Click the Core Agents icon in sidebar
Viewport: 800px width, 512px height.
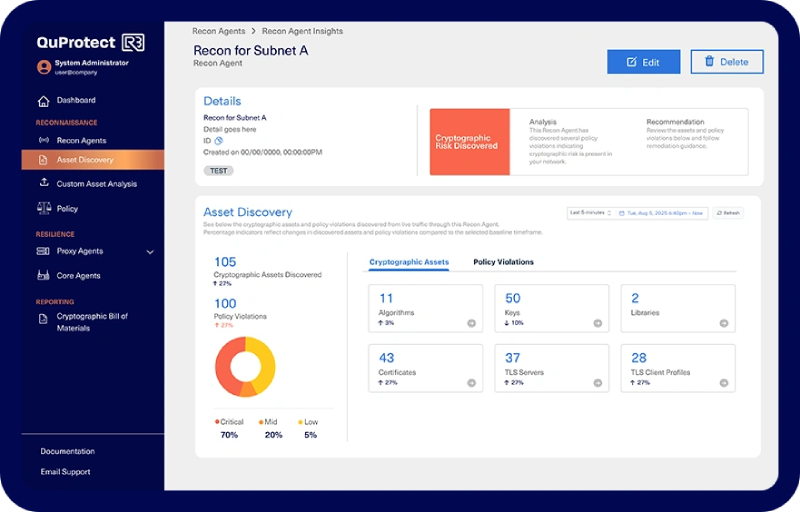(x=43, y=276)
